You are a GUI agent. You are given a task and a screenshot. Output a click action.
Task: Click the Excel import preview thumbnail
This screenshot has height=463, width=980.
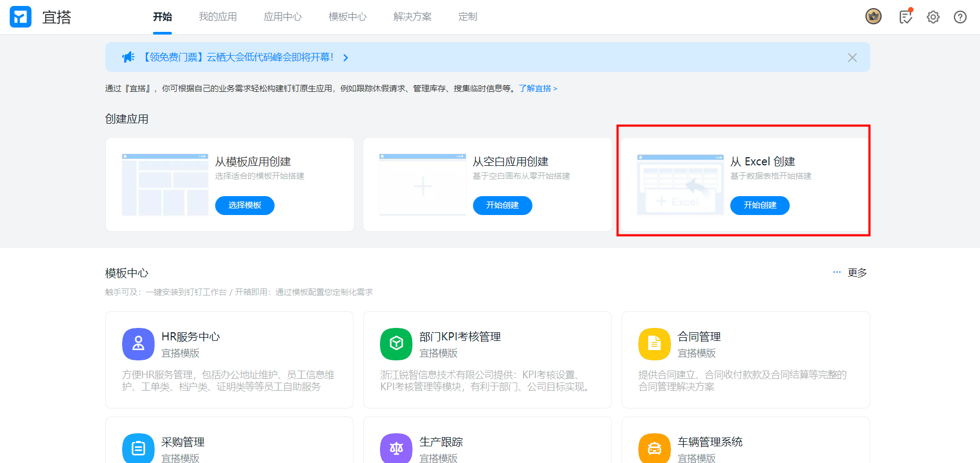[x=681, y=185]
